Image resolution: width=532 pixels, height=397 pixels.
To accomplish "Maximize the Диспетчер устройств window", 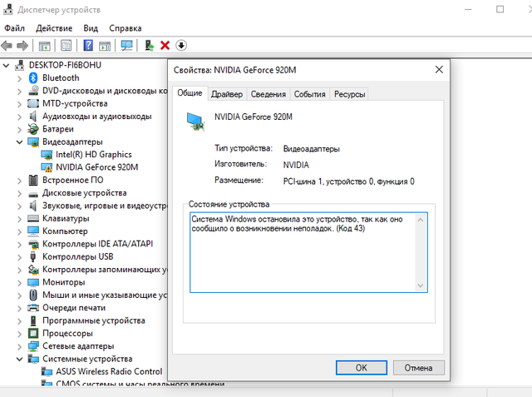I will coord(500,9).
